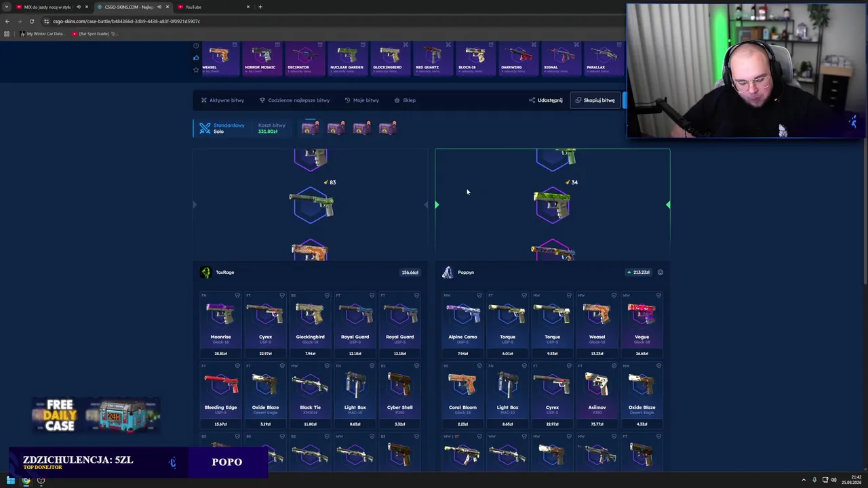
Task: Click the star favorites icon in feed
Action: pyautogui.click(x=196, y=70)
